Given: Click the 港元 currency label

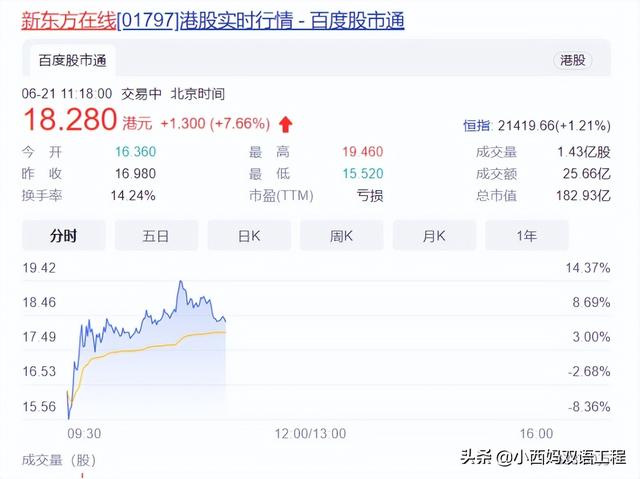Looking at the screenshot, I should click(x=137, y=124).
